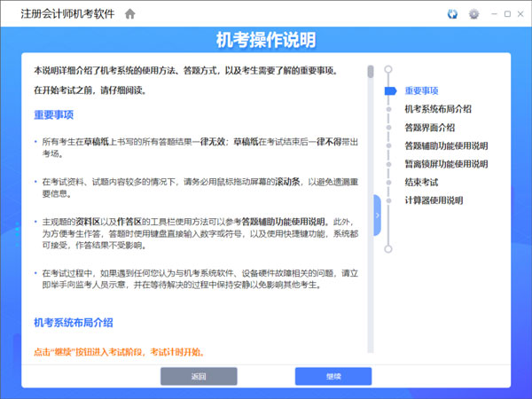Go to 答题界面介绍 section in navigation

point(429,128)
